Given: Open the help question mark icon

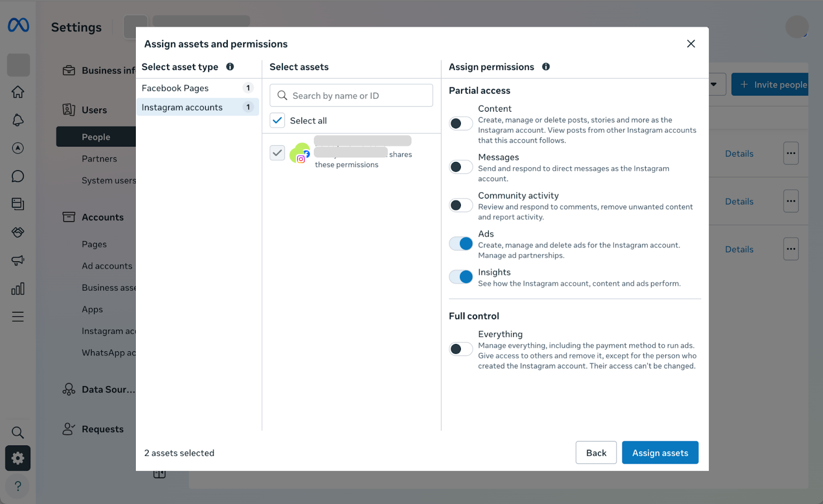Looking at the screenshot, I should point(18,486).
